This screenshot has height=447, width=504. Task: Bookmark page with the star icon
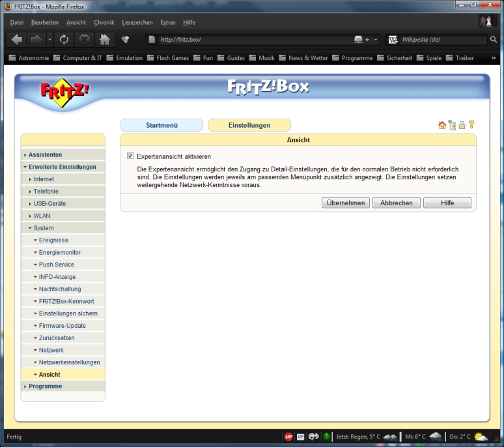(x=367, y=40)
